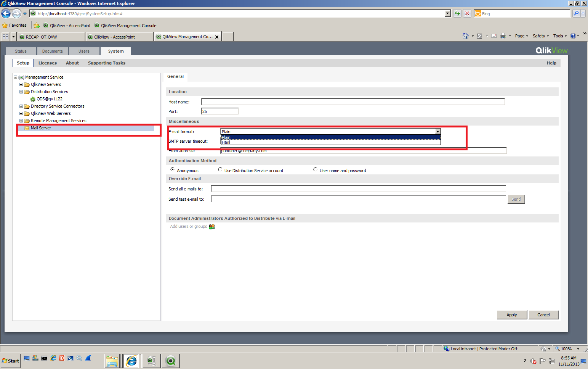Choose Plain in the e-mail format list

[331, 137]
